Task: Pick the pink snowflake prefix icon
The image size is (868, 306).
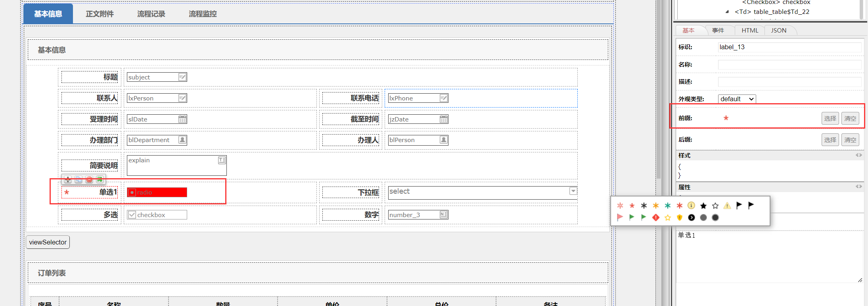Action: click(x=620, y=206)
